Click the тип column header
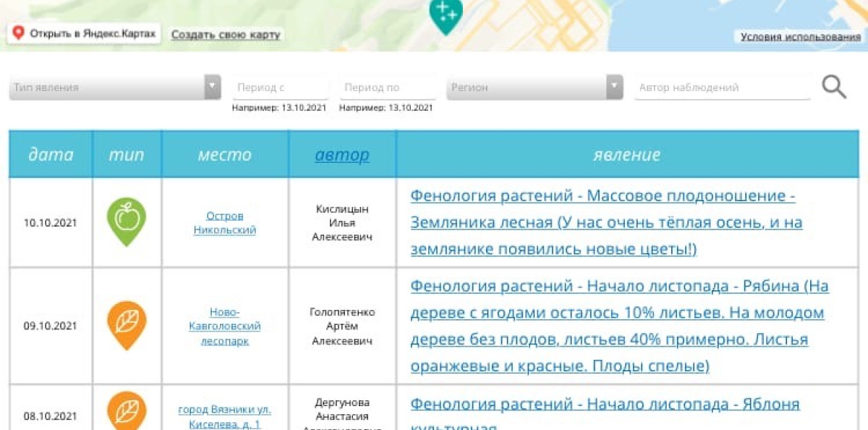 pyautogui.click(x=127, y=154)
